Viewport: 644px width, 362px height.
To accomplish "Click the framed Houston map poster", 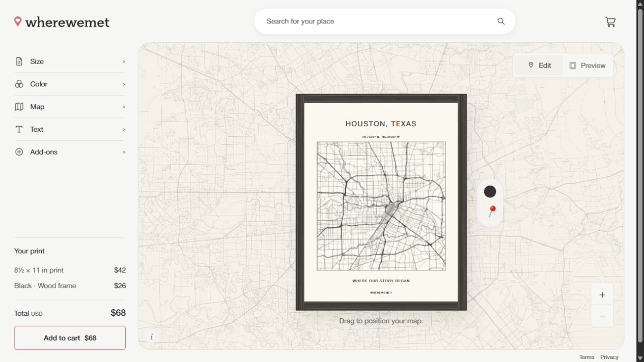I will [381, 202].
